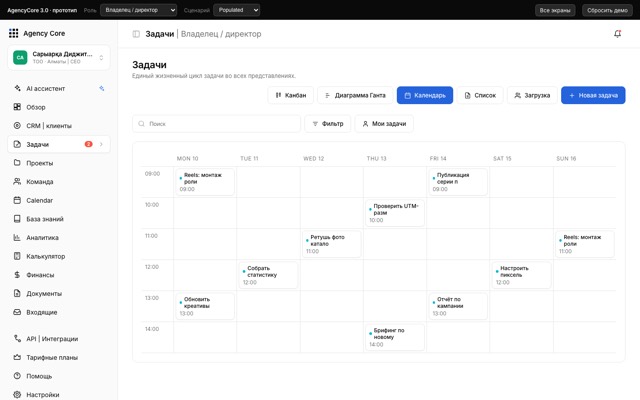Click the THU 13 column header
The image size is (640, 400).
click(376, 158)
